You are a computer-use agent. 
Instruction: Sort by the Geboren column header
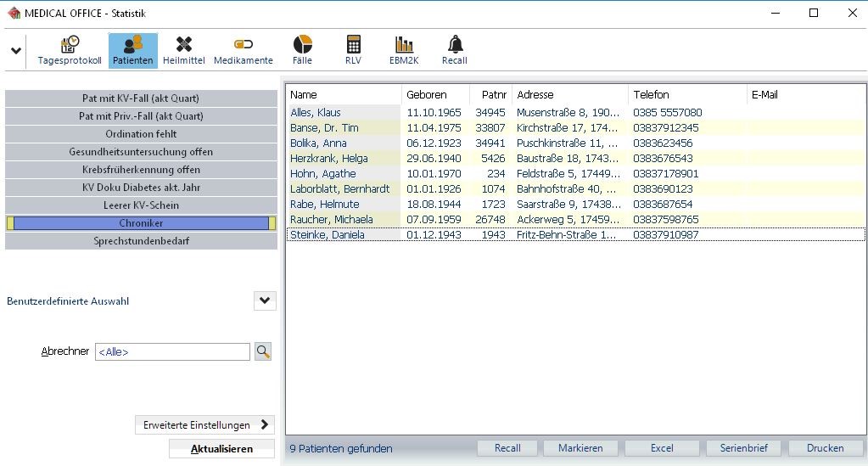pos(435,95)
